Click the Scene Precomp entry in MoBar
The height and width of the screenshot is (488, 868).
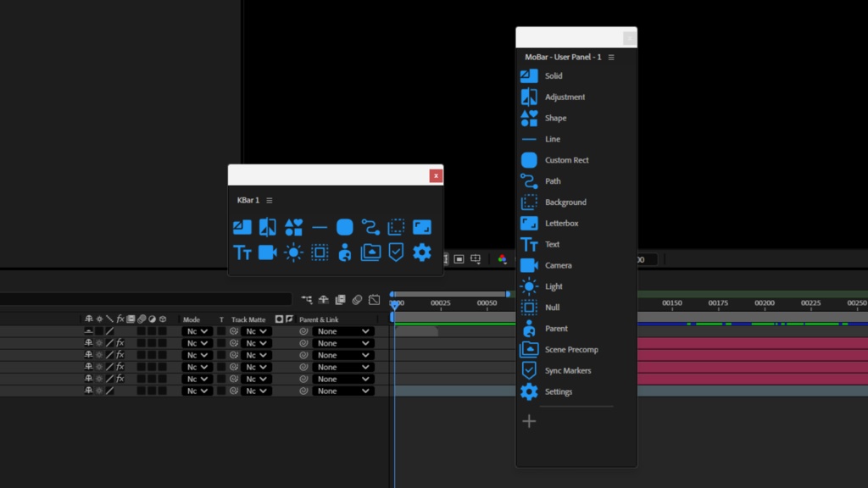(x=570, y=349)
